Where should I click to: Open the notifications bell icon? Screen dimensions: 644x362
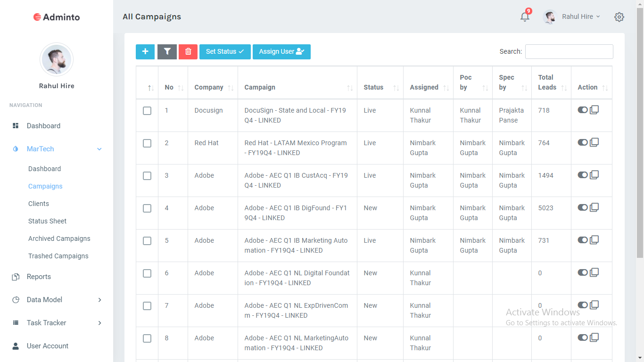point(525,17)
